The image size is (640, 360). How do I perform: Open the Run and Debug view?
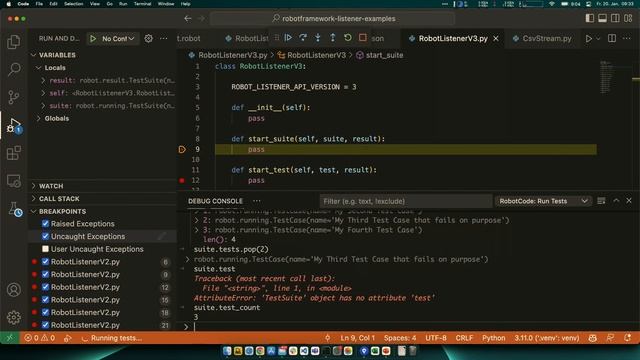[x=13, y=125]
